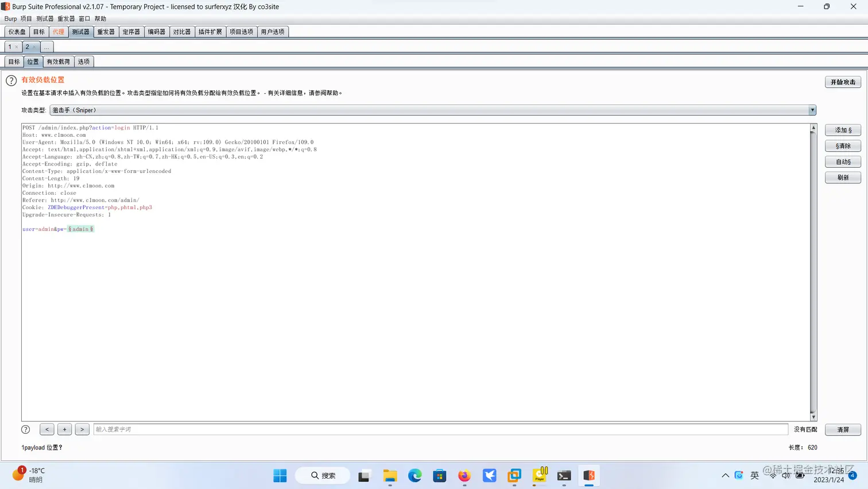The width and height of the screenshot is (868, 489).
Task: Open the volume tray icon
Action: tap(786, 475)
